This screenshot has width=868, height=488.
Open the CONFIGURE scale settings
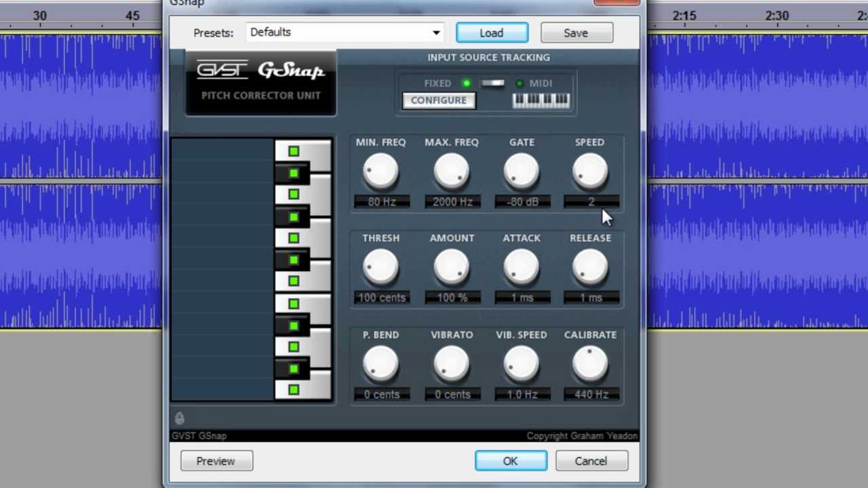point(439,100)
